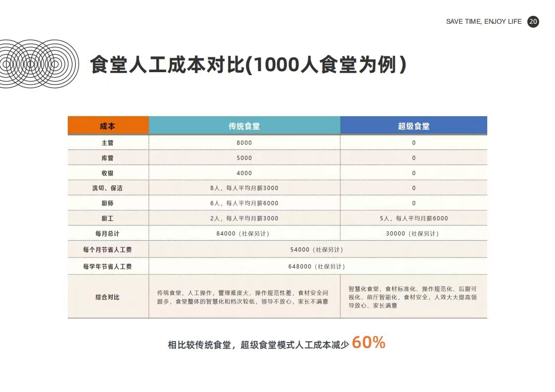Select the 8000 value in the 主管 row
The width and height of the screenshot is (555, 392).
[x=244, y=143]
